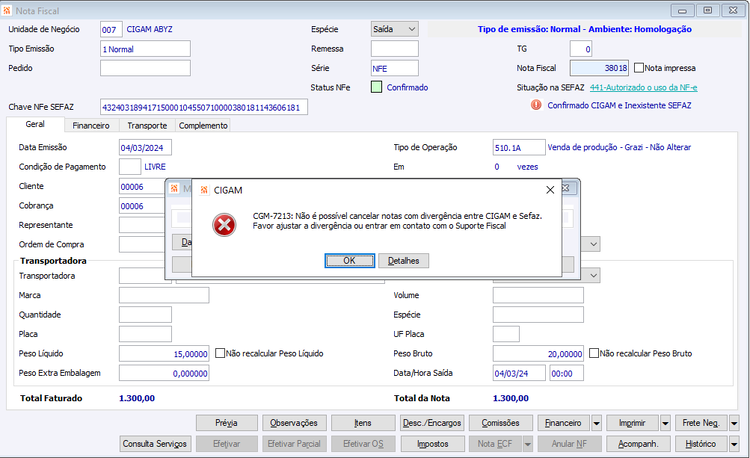750x458 pixels.
Task: Click the Data Emissão date field
Action: [x=145, y=148]
